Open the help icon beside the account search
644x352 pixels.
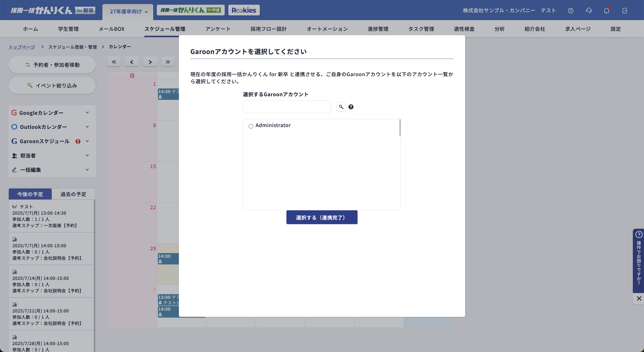(351, 107)
